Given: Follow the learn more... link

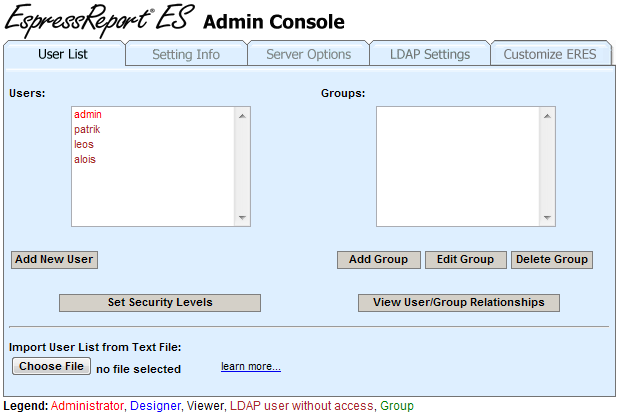Looking at the screenshot, I should (x=251, y=367).
